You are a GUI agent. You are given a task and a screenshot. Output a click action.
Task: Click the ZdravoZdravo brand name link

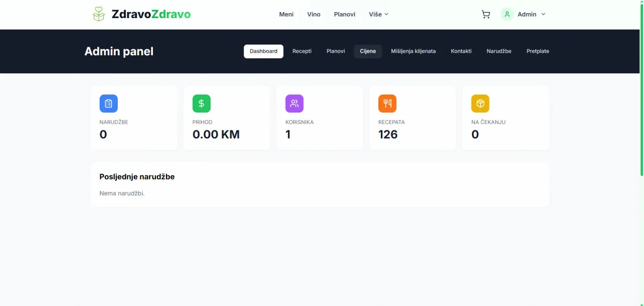point(151,14)
